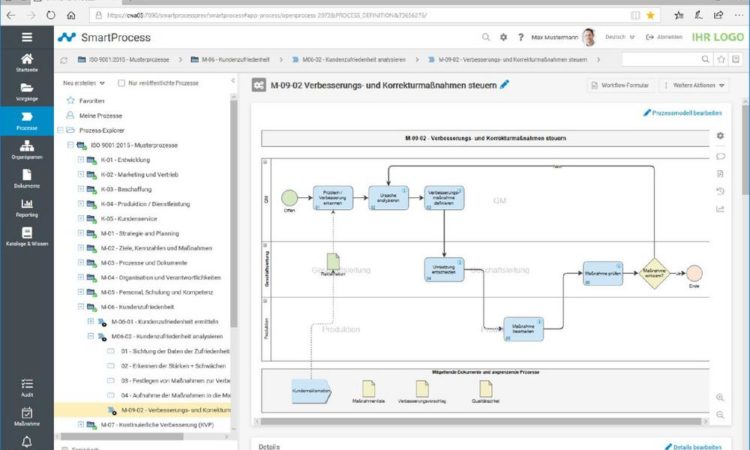Click the Workflow-Formular button
Screen dimensions: 750x450
(x=620, y=85)
